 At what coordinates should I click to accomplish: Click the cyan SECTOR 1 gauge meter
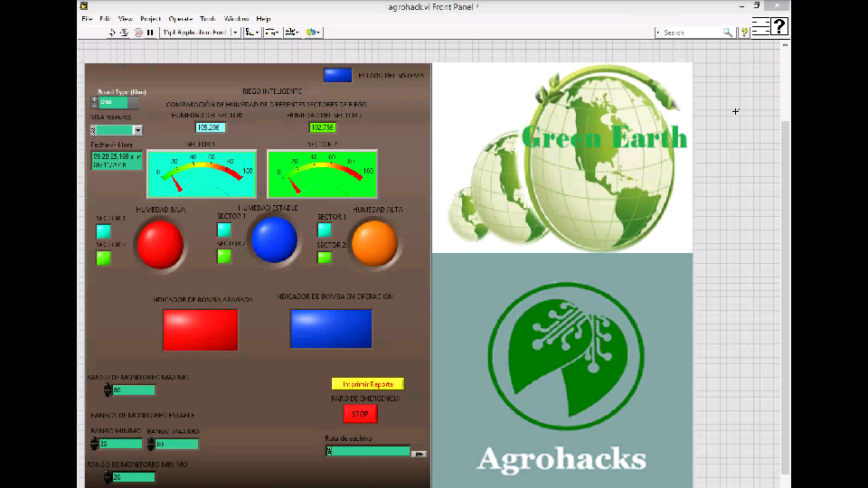click(x=202, y=174)
